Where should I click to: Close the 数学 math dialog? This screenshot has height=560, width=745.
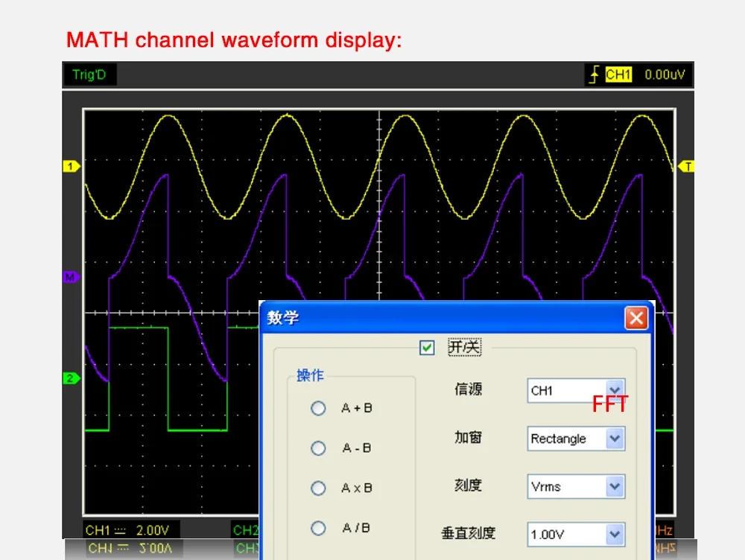click(x=635, y=319)
